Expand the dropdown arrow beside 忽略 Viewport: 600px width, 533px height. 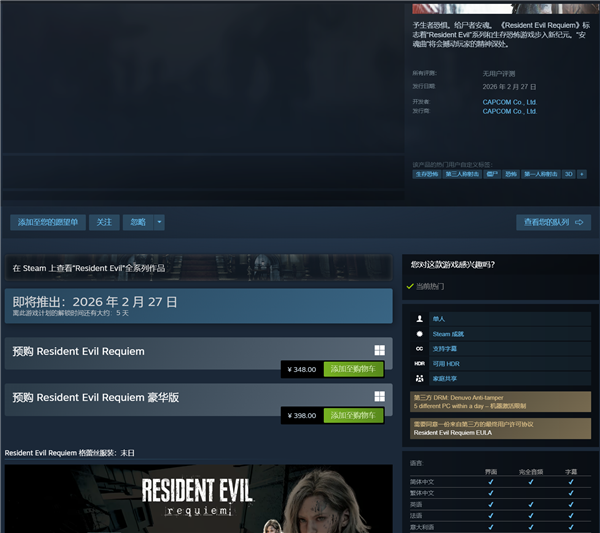point(159,222)
